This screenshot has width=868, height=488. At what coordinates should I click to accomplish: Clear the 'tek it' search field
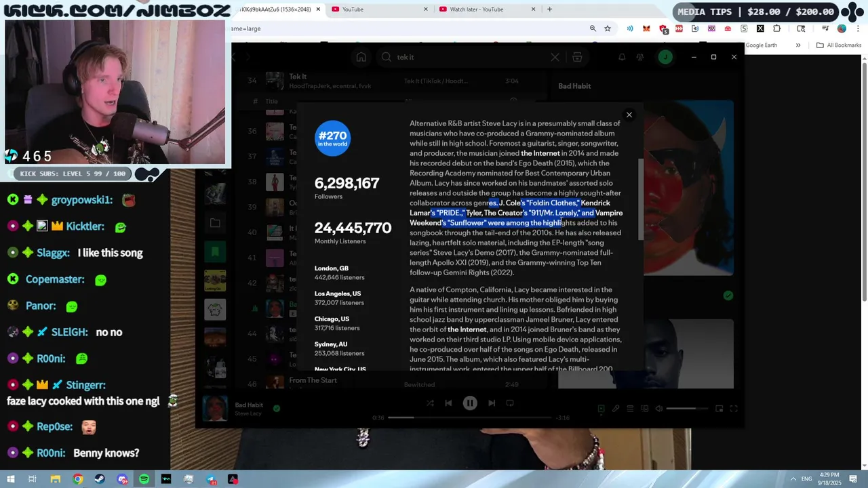pos(555,57)
